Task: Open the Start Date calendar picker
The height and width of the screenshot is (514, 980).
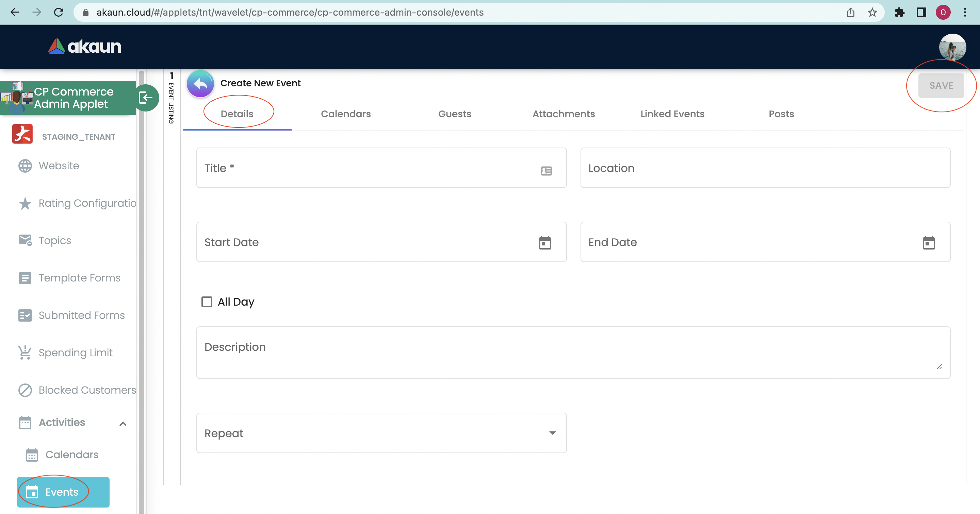Action: tap(545, 243)
